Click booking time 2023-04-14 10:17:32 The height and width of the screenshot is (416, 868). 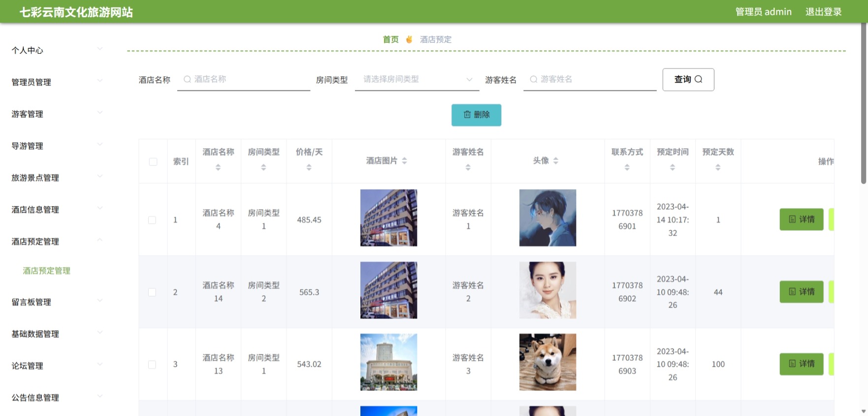pos(673,220)
